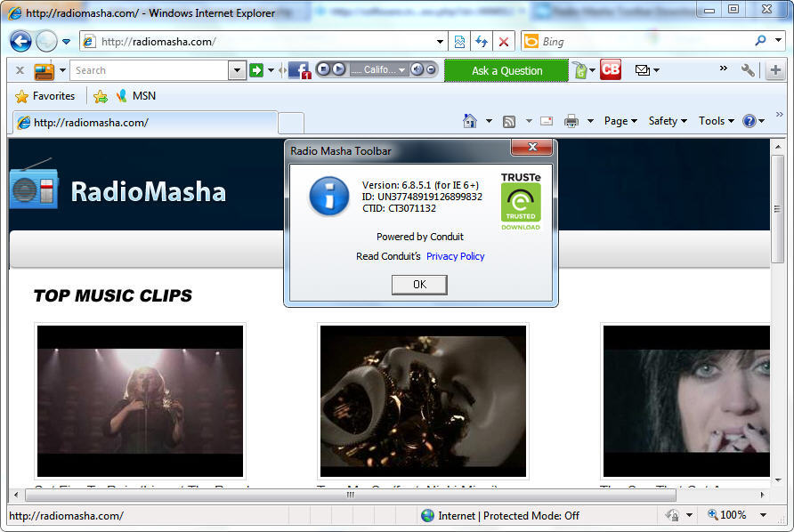Open the dark-haired woman video thumbnail
Viewport: 794px width, 532px height.
pyautogui.click(x=686, y=401)
